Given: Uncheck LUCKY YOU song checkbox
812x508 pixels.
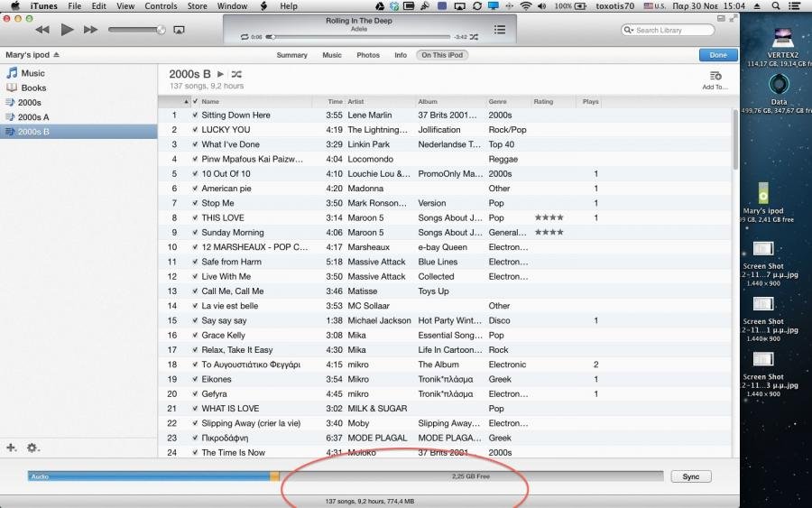Looking at the screenshot, I should tap(195, 129).
